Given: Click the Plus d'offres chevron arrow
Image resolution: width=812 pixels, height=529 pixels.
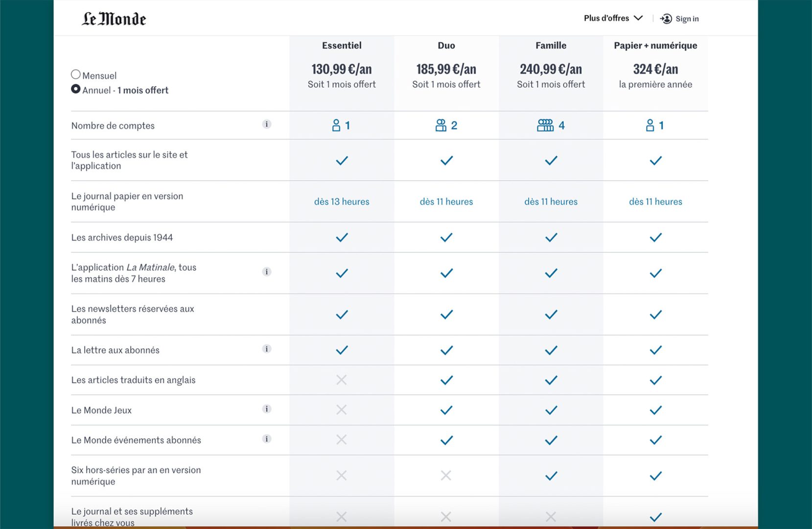Looking at the screenshot, I should pyautogui.click(x=638, y=18).
